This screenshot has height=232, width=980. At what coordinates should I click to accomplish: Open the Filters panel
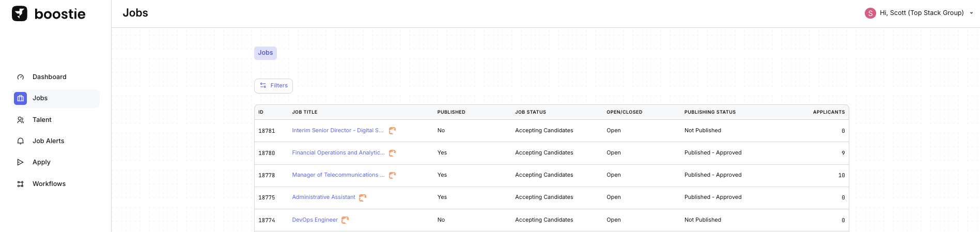(x=273, y=86)
